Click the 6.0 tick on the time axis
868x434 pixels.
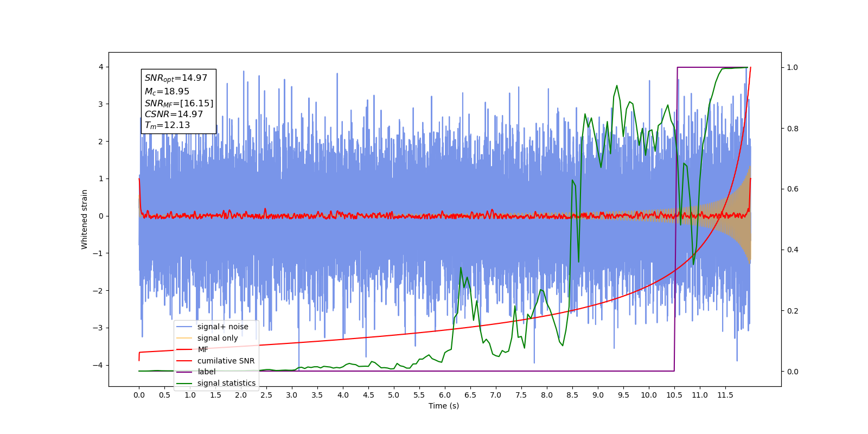[x=445, y=395]
